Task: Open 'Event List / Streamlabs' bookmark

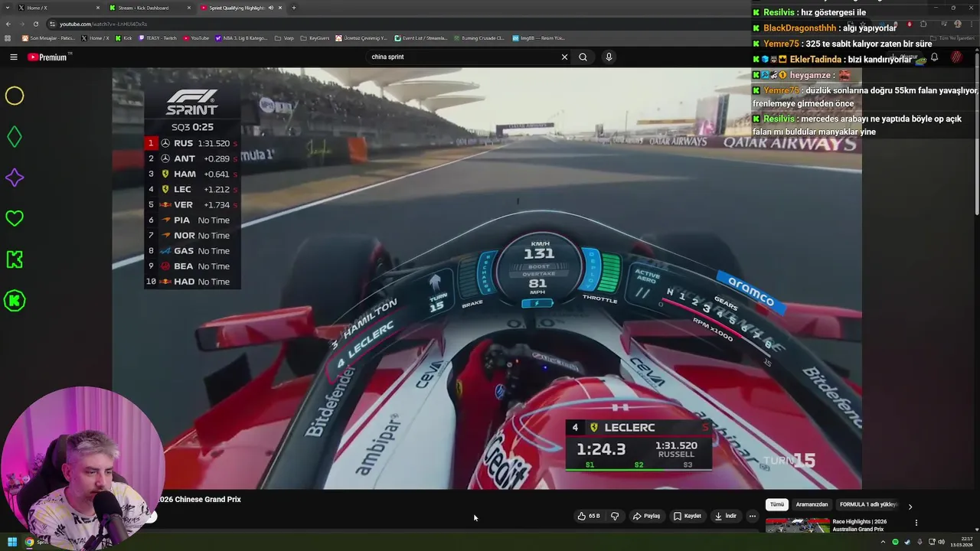Action: point(420,38)
